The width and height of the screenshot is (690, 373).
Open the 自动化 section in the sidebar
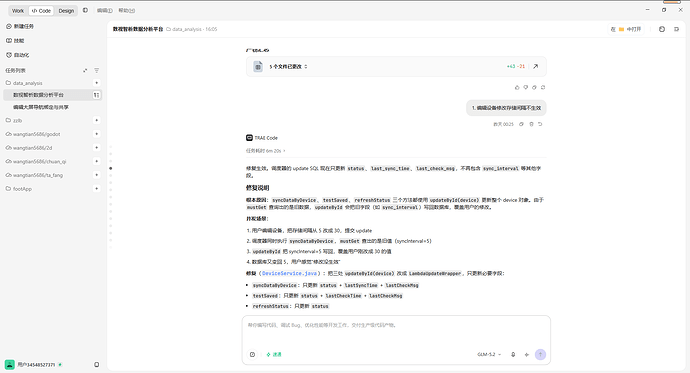(x=18, y=55)
